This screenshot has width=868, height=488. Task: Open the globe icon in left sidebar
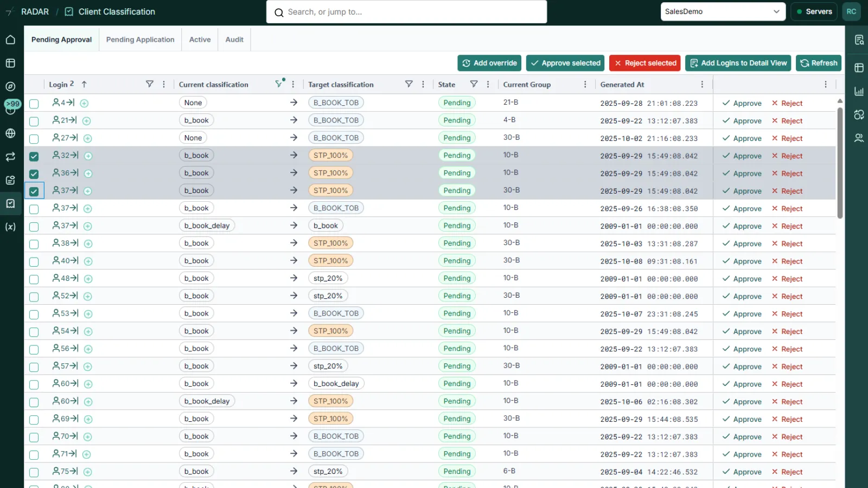pos(10,133)
